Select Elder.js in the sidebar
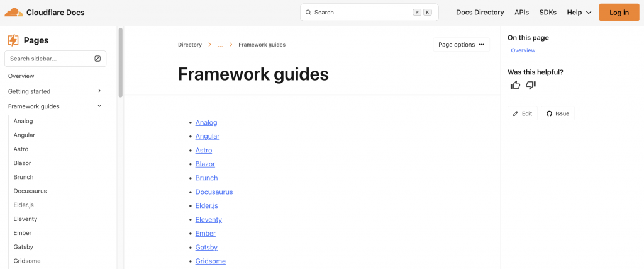644x269 pixels. pos(22,205)
